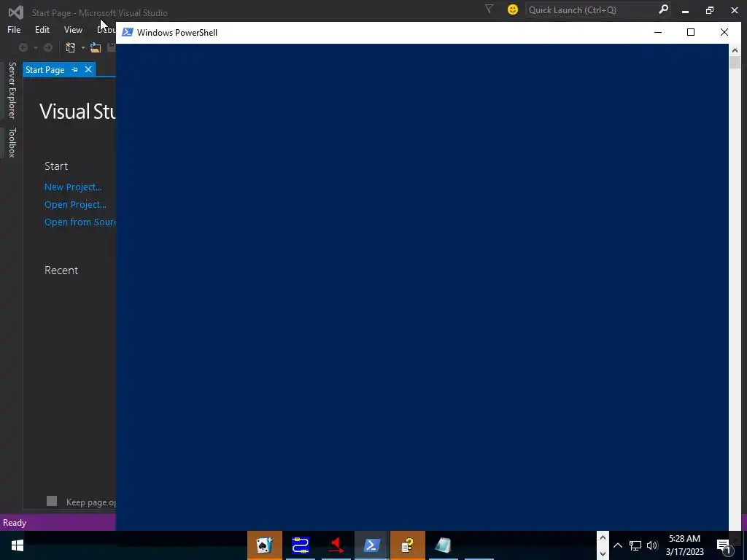The width and height of the screenshot is (747, 560).
Task: Close the Windows PowerShell window
Action: 724,32
